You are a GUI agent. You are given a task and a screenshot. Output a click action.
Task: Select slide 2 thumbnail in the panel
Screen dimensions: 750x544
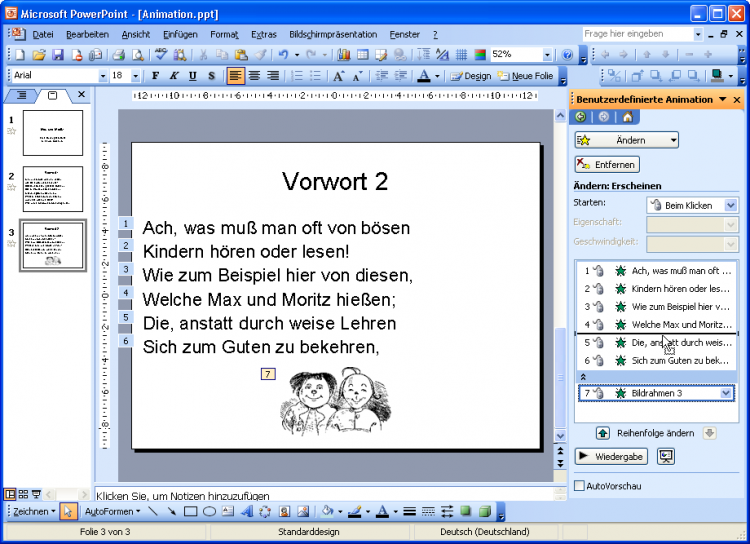click(x=52, y=189)
